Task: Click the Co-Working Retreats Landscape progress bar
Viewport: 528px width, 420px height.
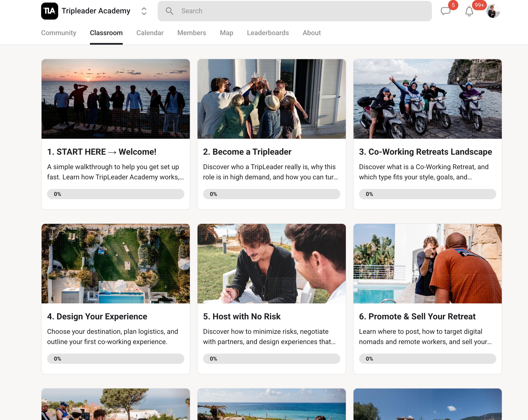Action: [x=427, y=194]
